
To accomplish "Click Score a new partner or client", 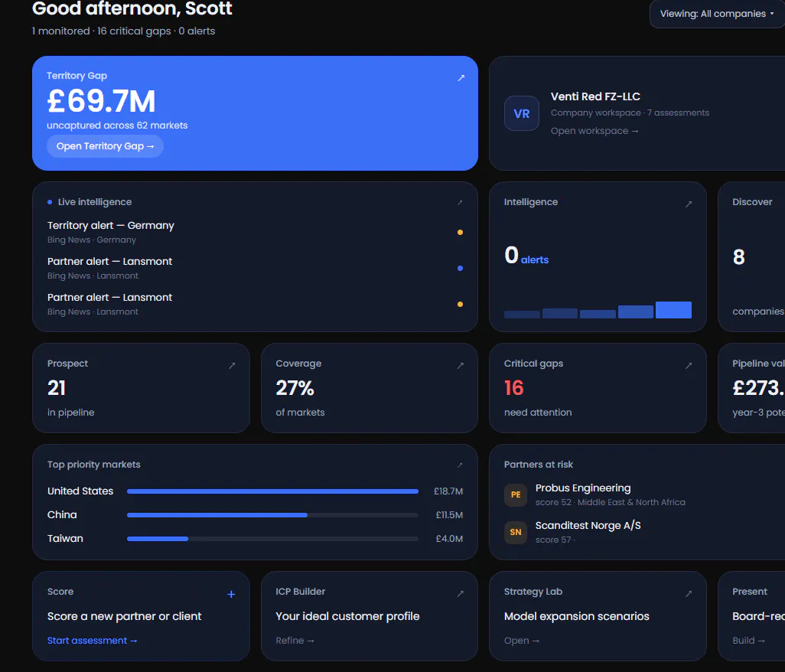I will pyautogui.click(x=124, y=616).
